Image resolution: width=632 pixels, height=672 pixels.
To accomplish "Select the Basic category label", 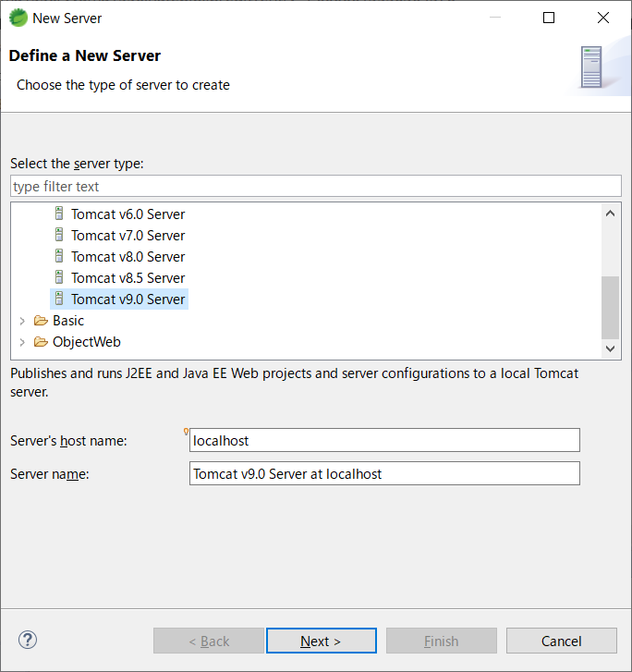I will (68, 321).
